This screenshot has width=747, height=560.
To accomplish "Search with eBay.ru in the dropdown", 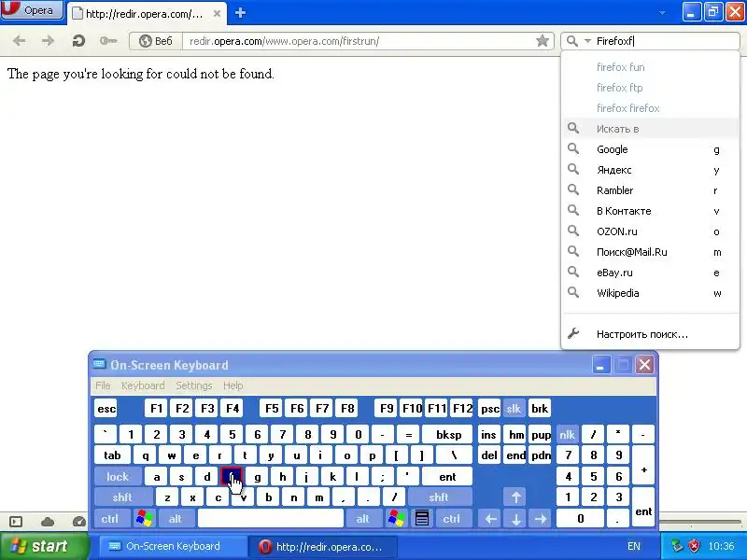I will pyautogui.click(x=651, y=273).
